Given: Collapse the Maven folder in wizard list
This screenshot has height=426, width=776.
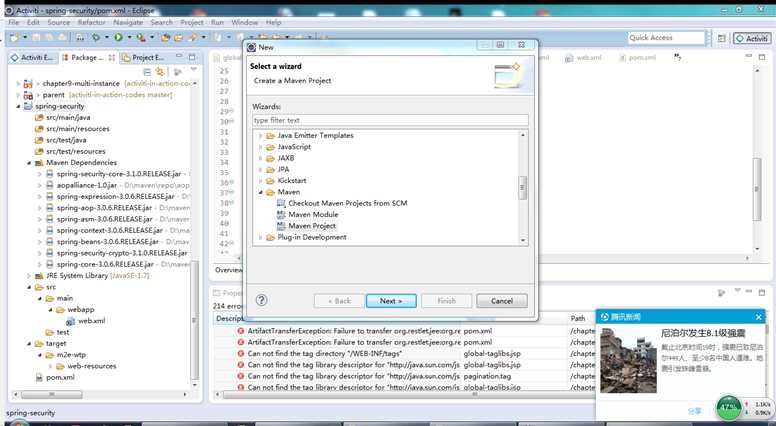Looking at the screenshot, I should tap(261, 192).
